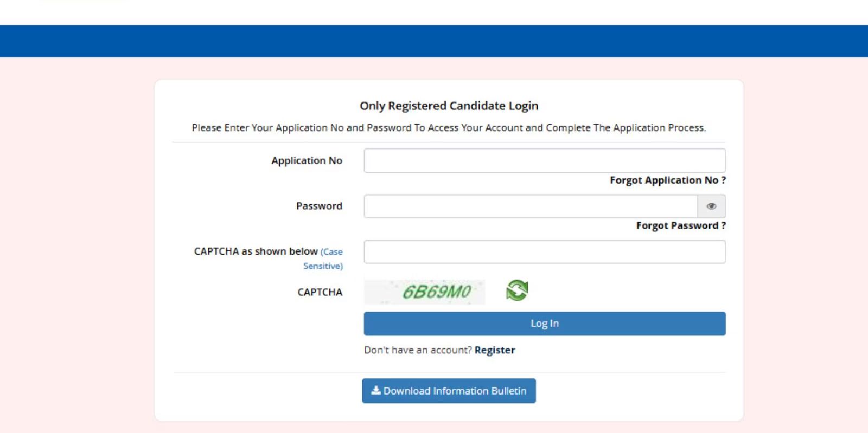
Task: Open the Register link
Action: 495,350
